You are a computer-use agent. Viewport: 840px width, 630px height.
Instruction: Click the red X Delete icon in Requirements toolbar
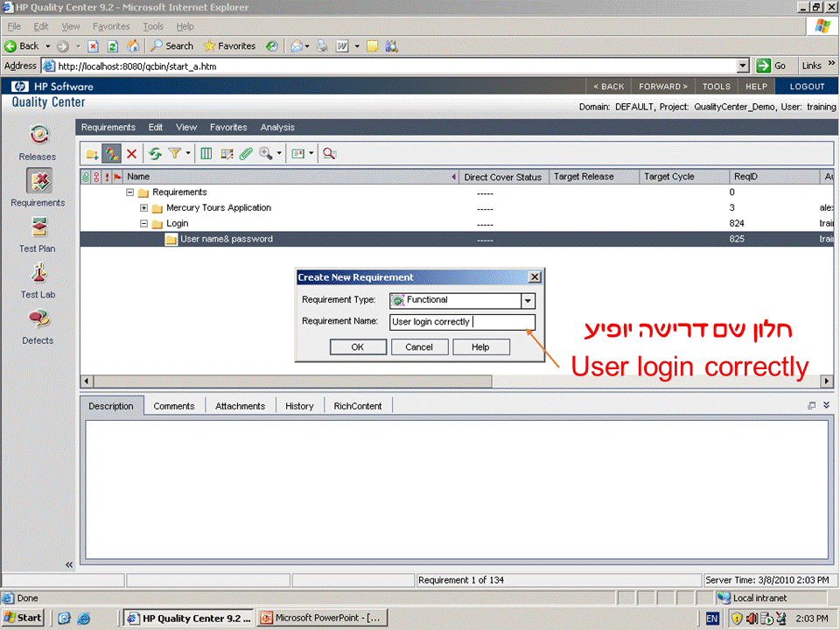(x=131, y=154)
